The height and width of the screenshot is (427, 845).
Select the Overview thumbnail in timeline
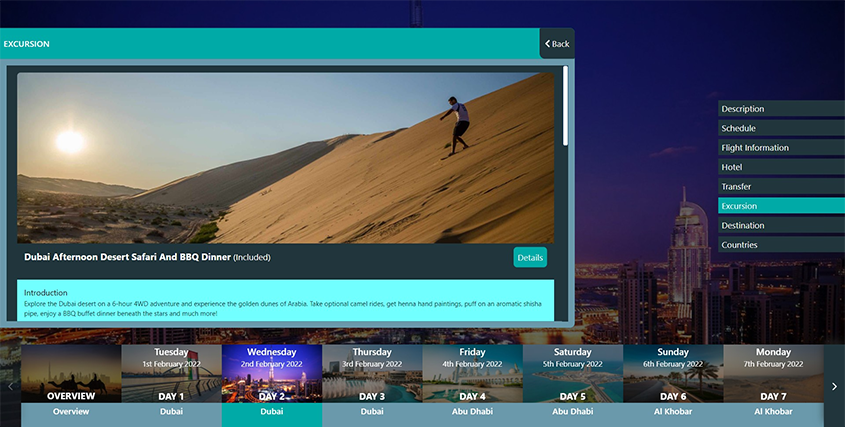71,380
